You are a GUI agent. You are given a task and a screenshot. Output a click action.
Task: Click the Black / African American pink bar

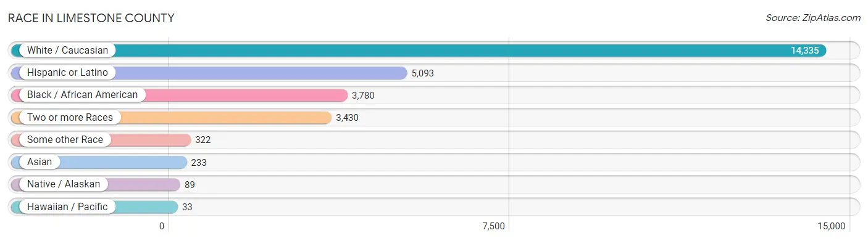180,95
